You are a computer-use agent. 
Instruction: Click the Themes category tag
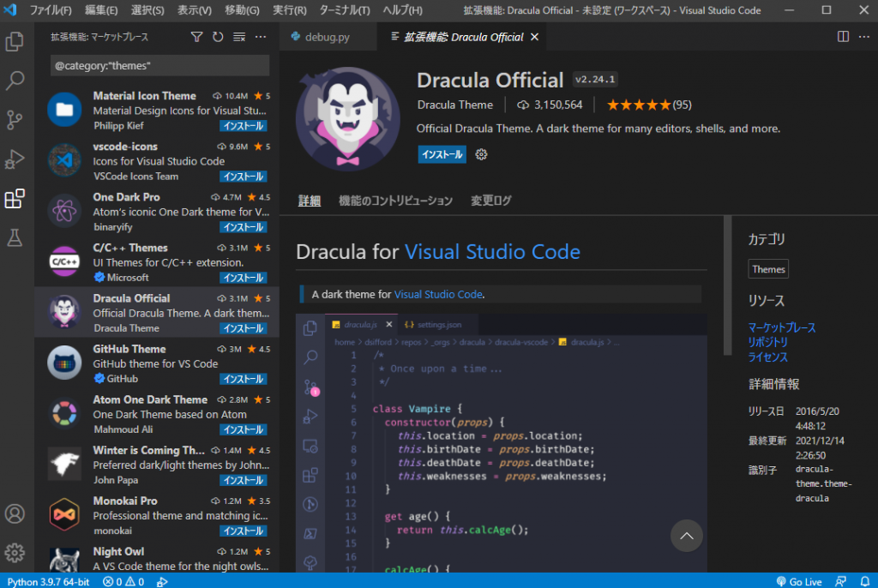[768, 269]
